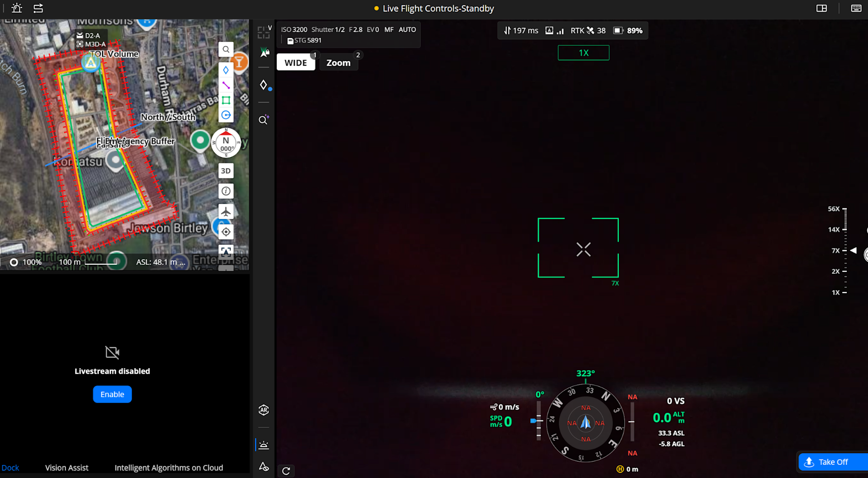Open the Dock tab
Screen dimensions: 868x478
pos(10,468)
